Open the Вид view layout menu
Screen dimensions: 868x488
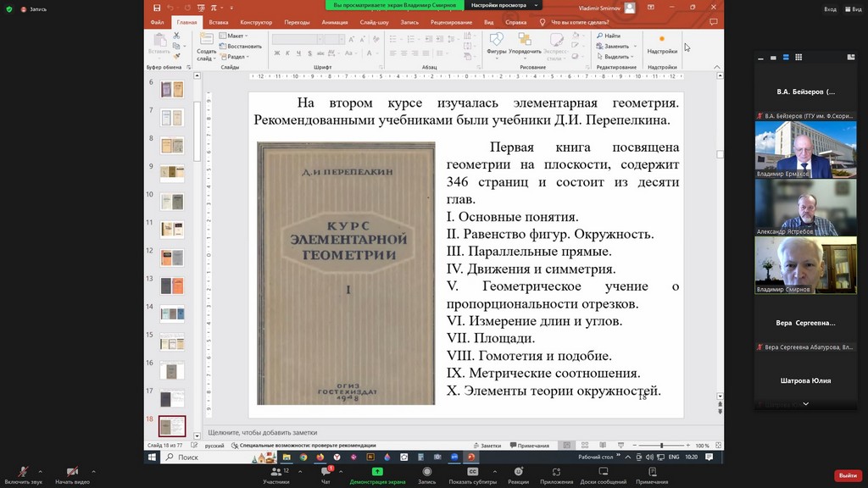coord(850,8)
